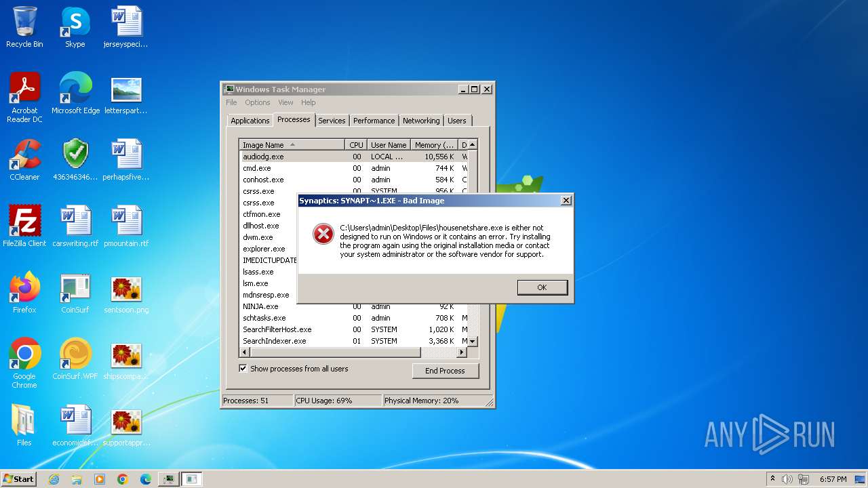Sort by Memory column header

coord(435,144)
